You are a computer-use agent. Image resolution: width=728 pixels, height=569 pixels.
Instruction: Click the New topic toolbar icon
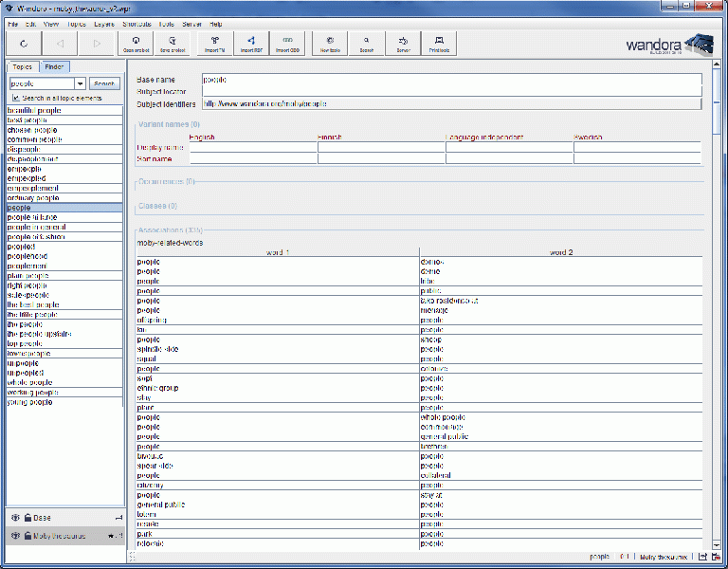[x=330, y=43]
